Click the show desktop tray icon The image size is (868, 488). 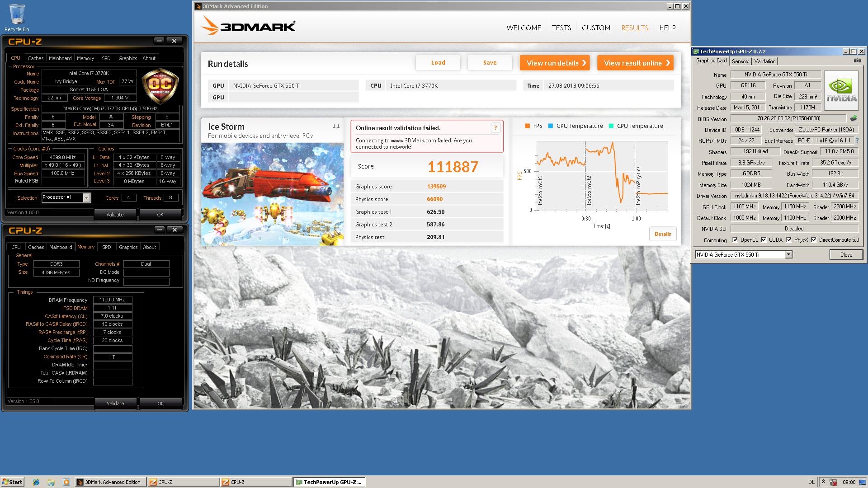pyautogui.click(x=863, y=482)
